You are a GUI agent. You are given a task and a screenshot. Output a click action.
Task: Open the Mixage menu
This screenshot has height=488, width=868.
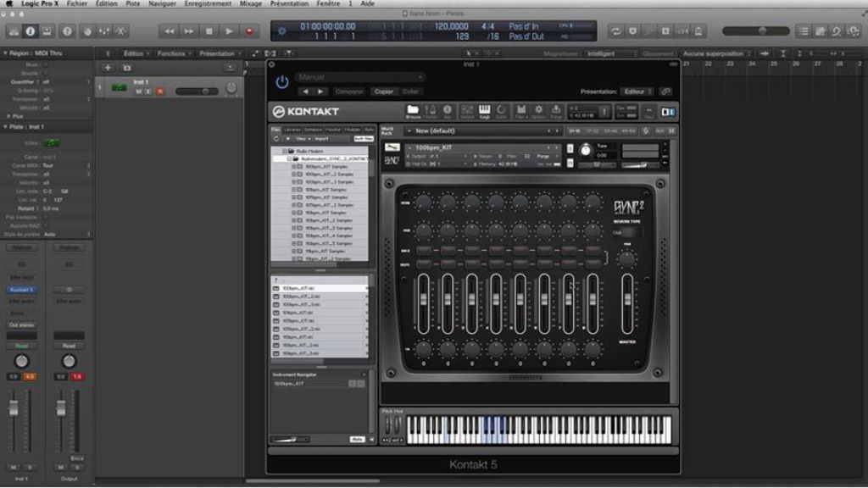(251, 4)
